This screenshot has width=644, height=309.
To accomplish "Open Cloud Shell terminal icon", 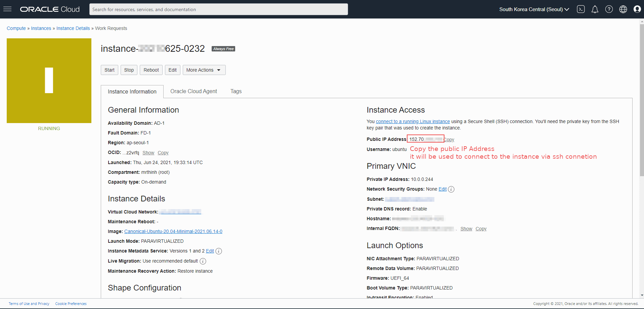I will (x=581, y=9).
